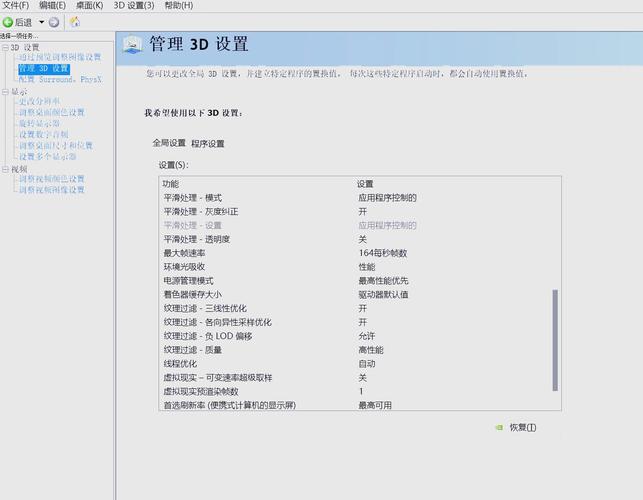Open 调整视频颜色设置 task
Viewport: 643px width, 500px height.
click(52, 179)
